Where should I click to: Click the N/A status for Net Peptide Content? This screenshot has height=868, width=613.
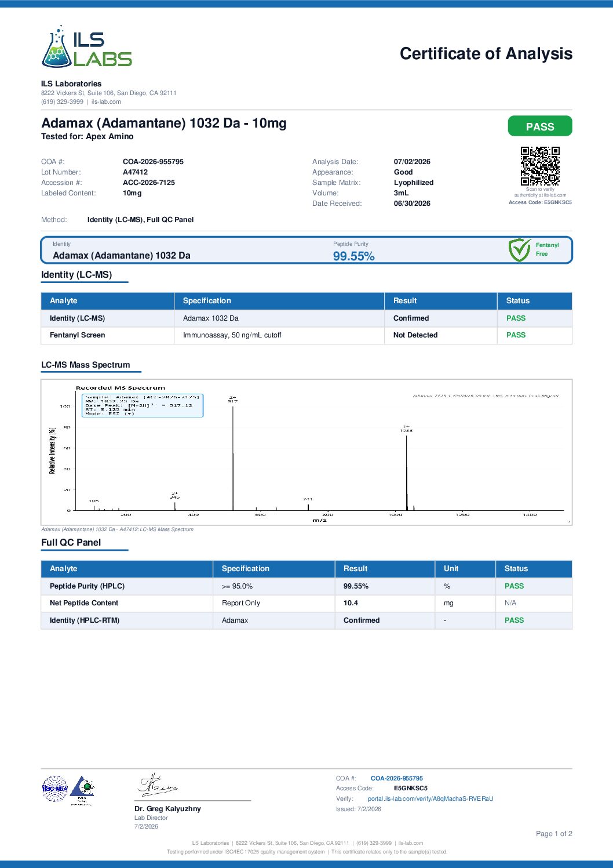coord(510,603)
